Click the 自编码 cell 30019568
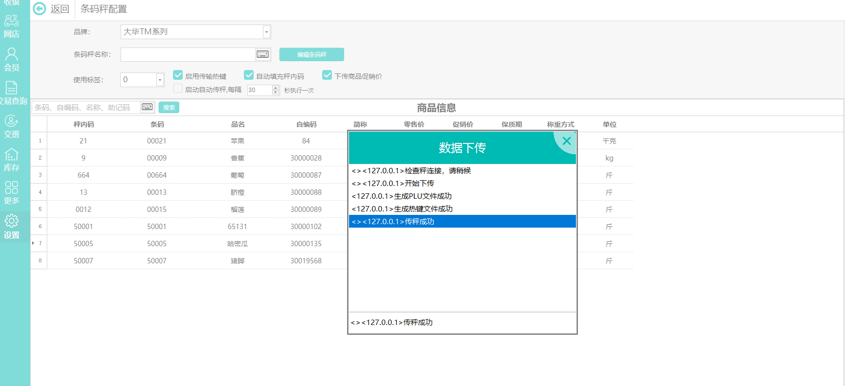Image resolution: width=845 pixels, height=386 pixels. 306,261
